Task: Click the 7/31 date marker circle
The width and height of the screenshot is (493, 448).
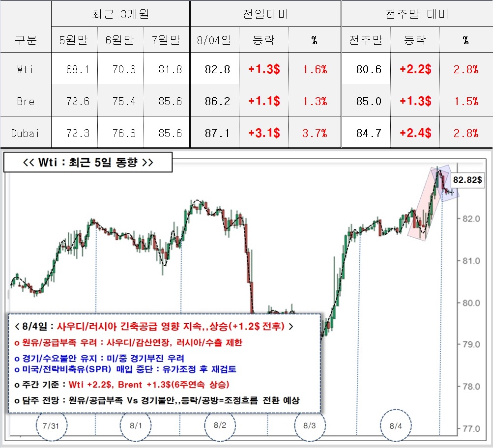Action: click(51, 426)
